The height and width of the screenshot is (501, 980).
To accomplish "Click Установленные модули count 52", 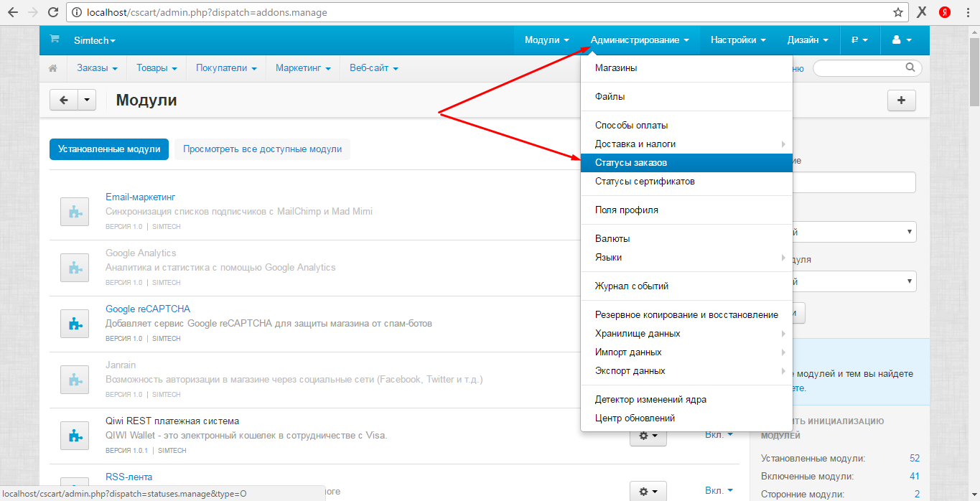I will [915, 458].
